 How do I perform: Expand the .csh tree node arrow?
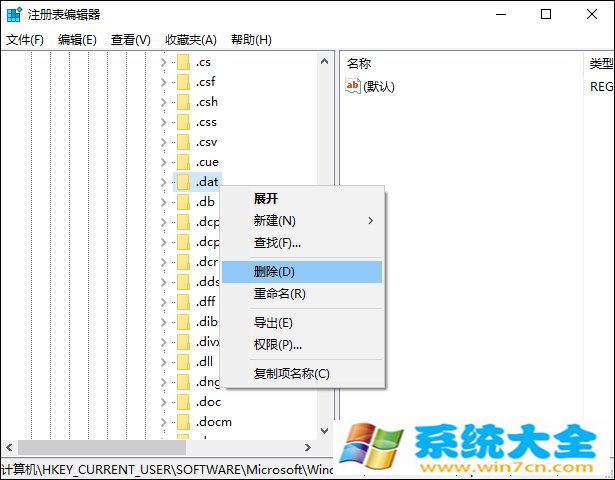(163, 102)
